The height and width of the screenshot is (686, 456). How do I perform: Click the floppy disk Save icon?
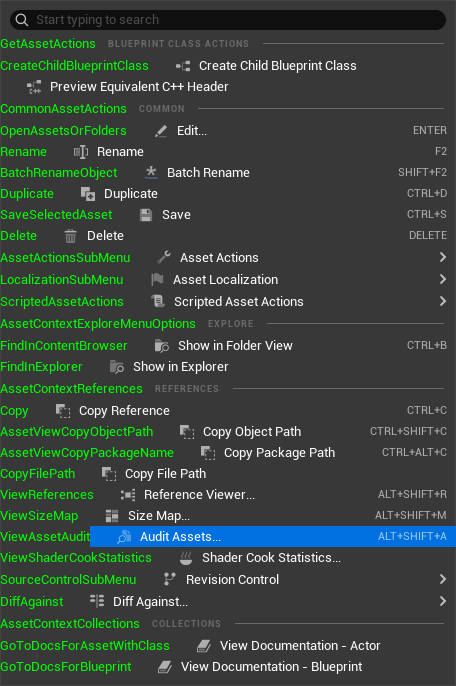point(146,215)
